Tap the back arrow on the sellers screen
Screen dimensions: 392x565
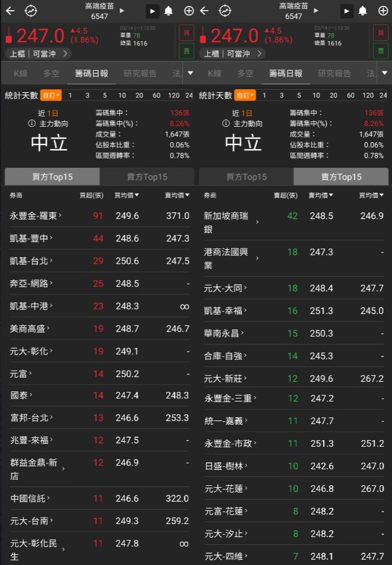tap(204, 11)
